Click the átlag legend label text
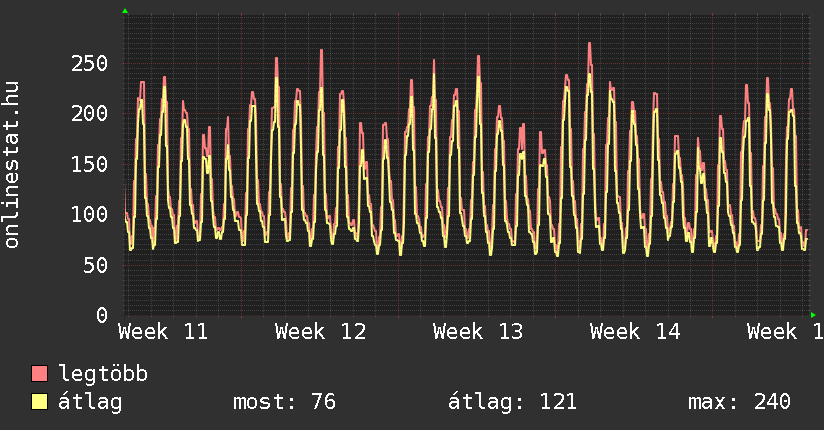 pos(91,402)
